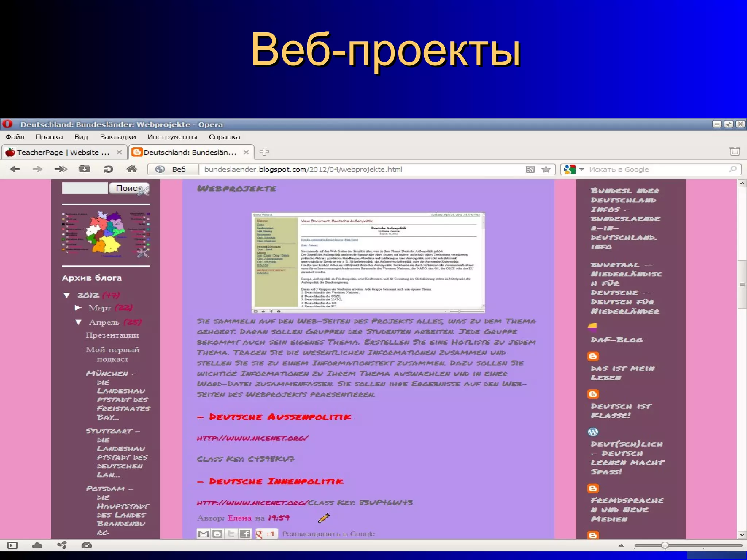Open the Закладки menu
747x560 pixels.
point(118,137)
